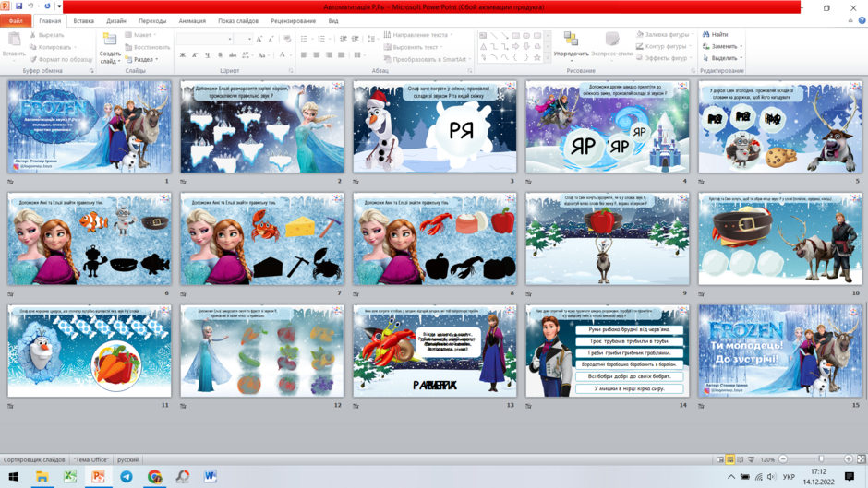Open the Показ слайдов tab
The height and width of the screenshot is (488, 868).
[238, 21]
